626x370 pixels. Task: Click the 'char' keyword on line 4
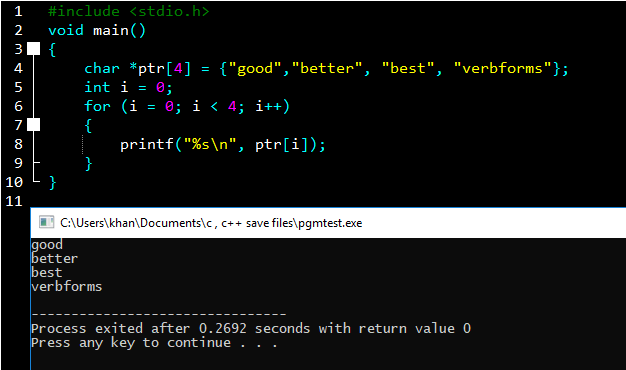[102, 68]
